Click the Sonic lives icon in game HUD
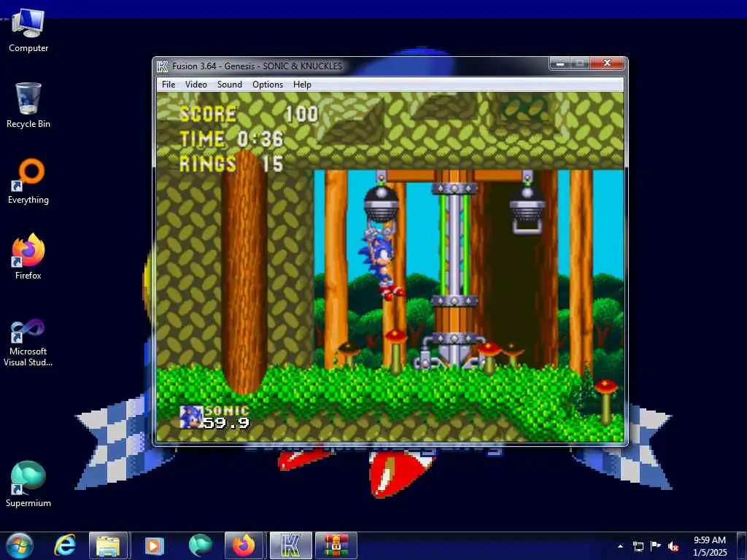The image size is (747, 560). click(x=191, y=417)
